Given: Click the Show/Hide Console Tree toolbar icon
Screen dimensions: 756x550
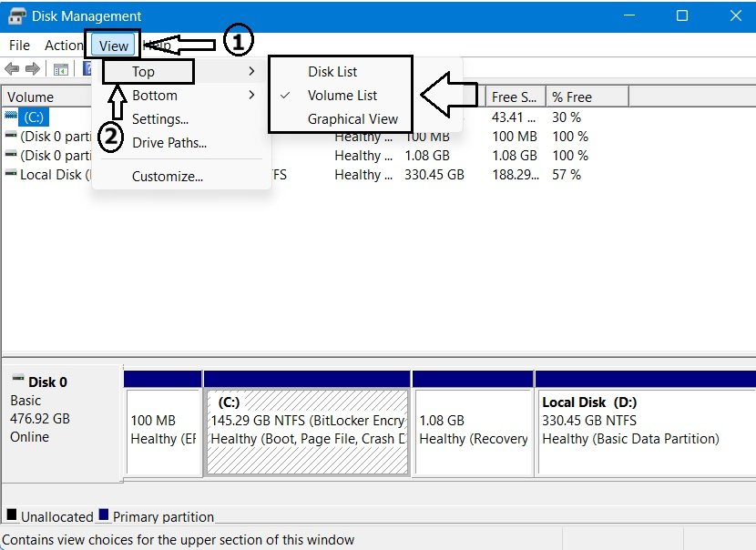Looking at the screenshot, I should (61, 70).
